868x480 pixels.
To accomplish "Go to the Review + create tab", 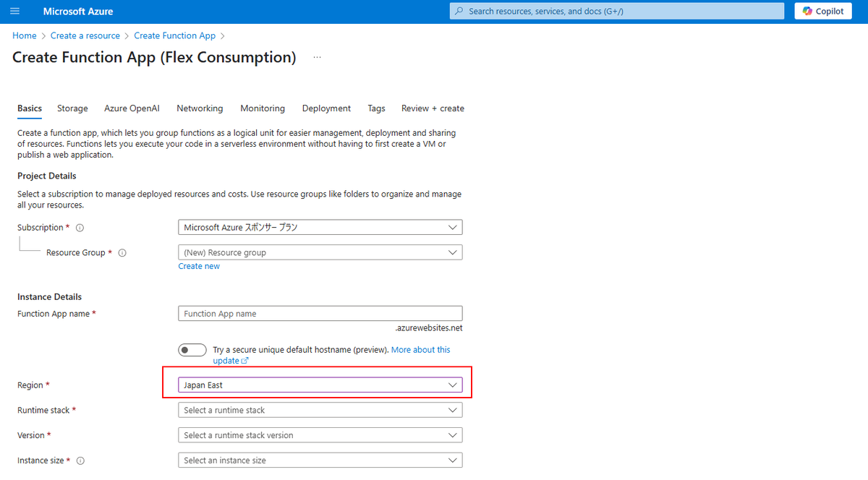I will click(x=433, y=108).
